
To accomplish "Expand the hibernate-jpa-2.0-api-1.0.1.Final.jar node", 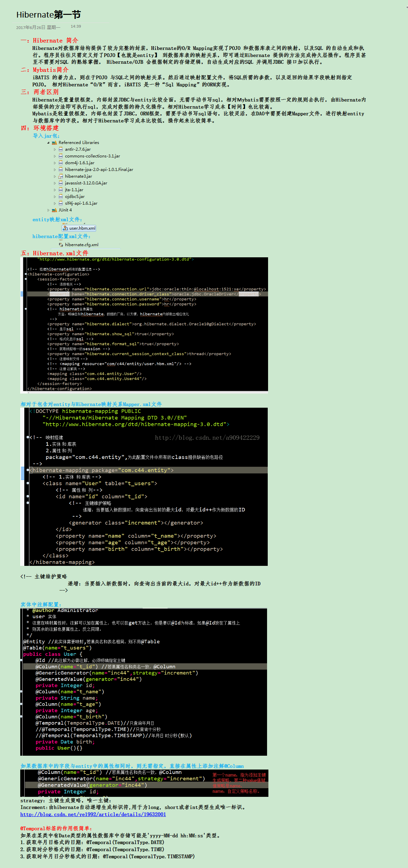I will (x=55, y=170).
